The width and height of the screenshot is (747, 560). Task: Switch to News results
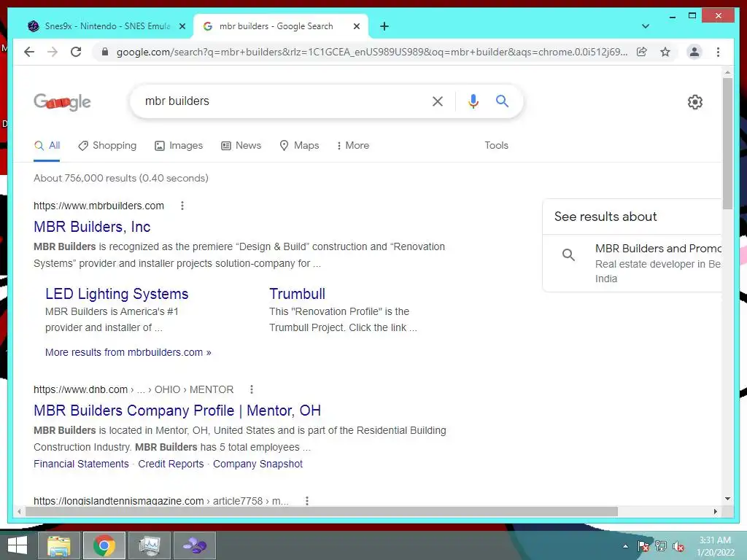pyautogui.click(x=241, y=145)
